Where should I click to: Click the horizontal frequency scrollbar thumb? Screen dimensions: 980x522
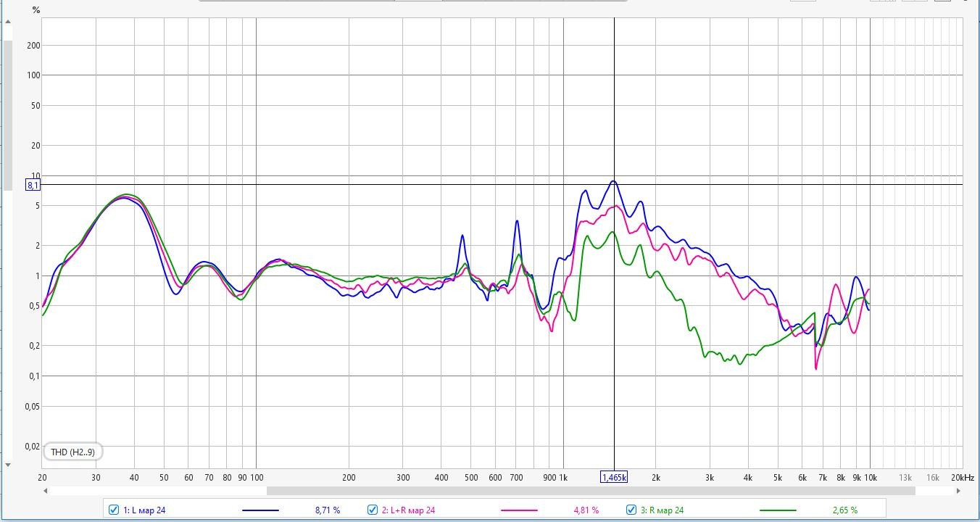click(590, 491)
